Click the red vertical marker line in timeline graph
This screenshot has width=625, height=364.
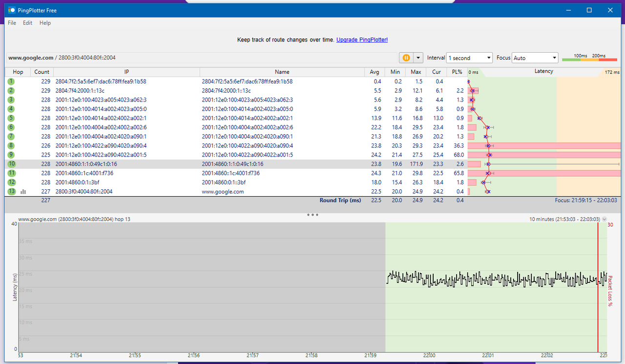pyautogui.click(x=598, y=287)
